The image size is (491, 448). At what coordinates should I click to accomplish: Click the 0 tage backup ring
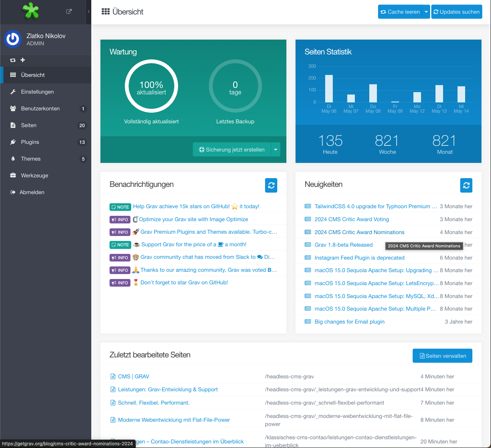click(x=235, y=86)
